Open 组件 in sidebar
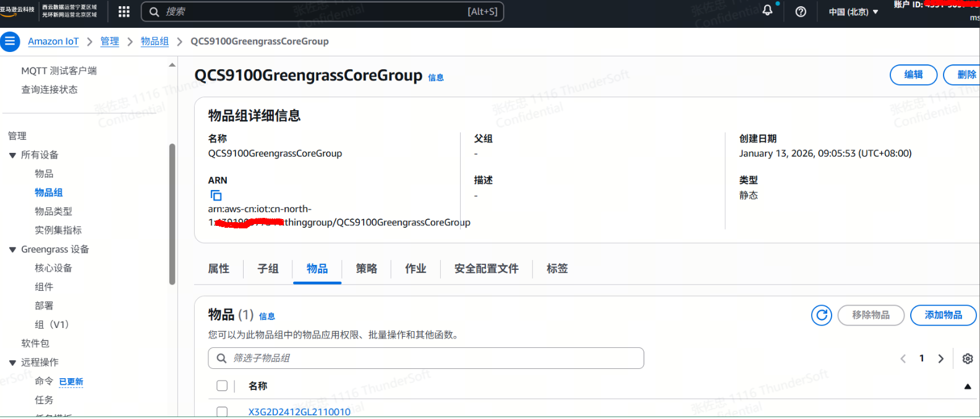This screenshot has width=980, height=419. click(44, 287)
